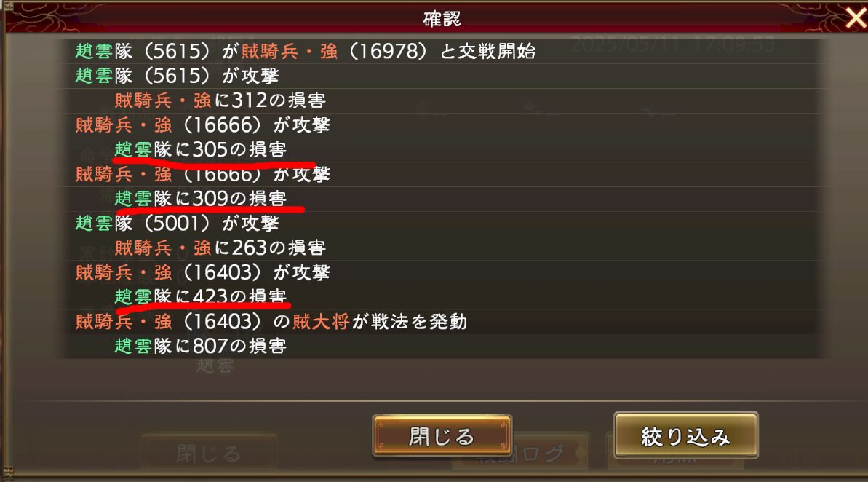
Task: Click the 趙雲隊に423の損害 underlined entry
Action: click(x=200, y=296)
